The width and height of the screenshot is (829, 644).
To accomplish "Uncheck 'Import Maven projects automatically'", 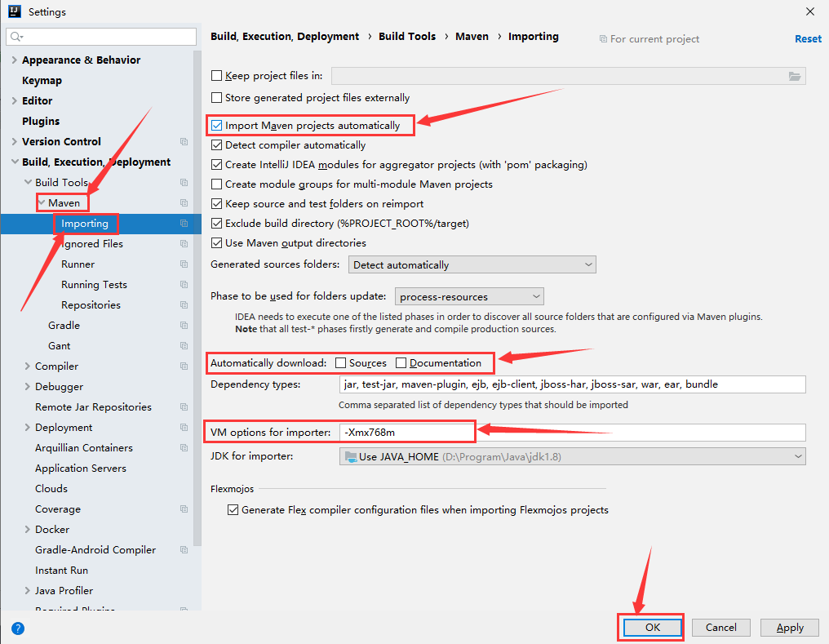I will [216, 126].
